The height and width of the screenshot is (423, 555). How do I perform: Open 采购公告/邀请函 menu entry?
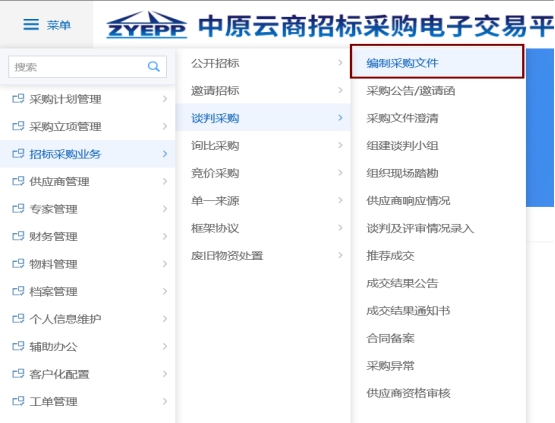[411, 91]
